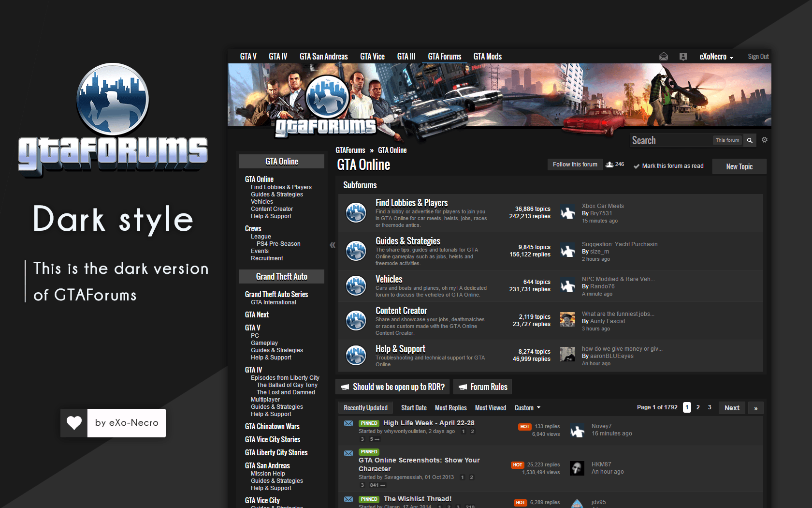Change the This forum search scope
Screen dimensions: 812x508
727,140
